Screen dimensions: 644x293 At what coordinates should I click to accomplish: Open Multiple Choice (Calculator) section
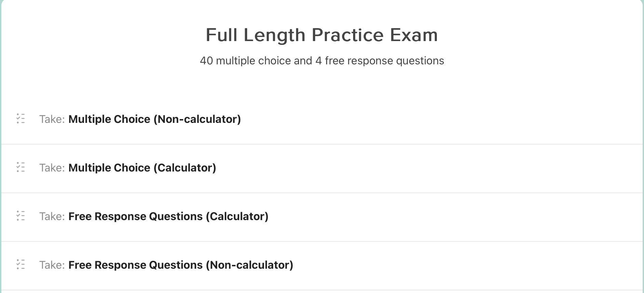pos(142,168)
